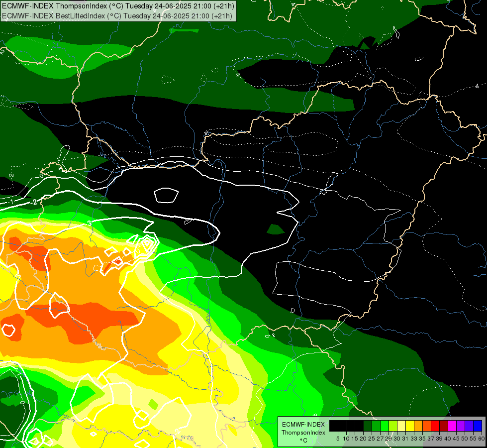The image size is (487, 448).
Task: Pick the bright green 27–29 legend swatch
Action: (385, 426)
